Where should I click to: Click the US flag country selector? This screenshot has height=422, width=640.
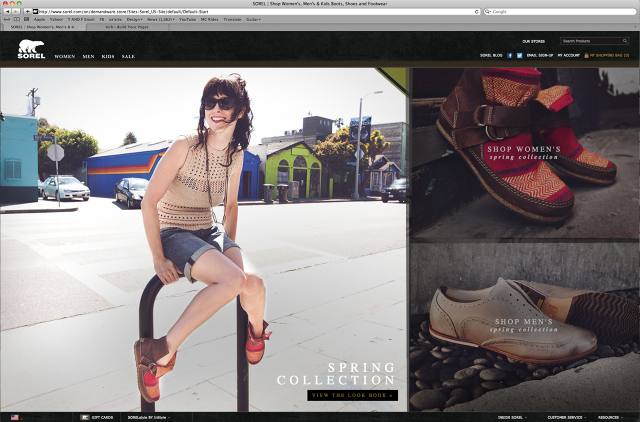15,417
